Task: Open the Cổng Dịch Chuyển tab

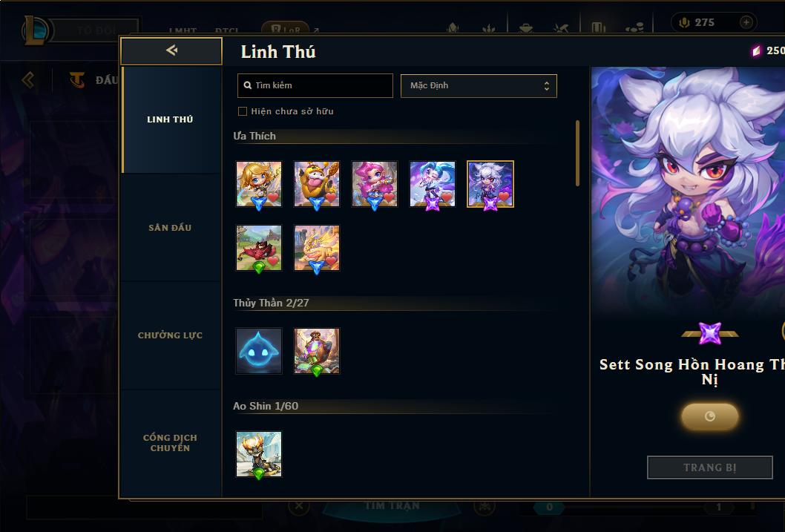Action: pos(170,443)
